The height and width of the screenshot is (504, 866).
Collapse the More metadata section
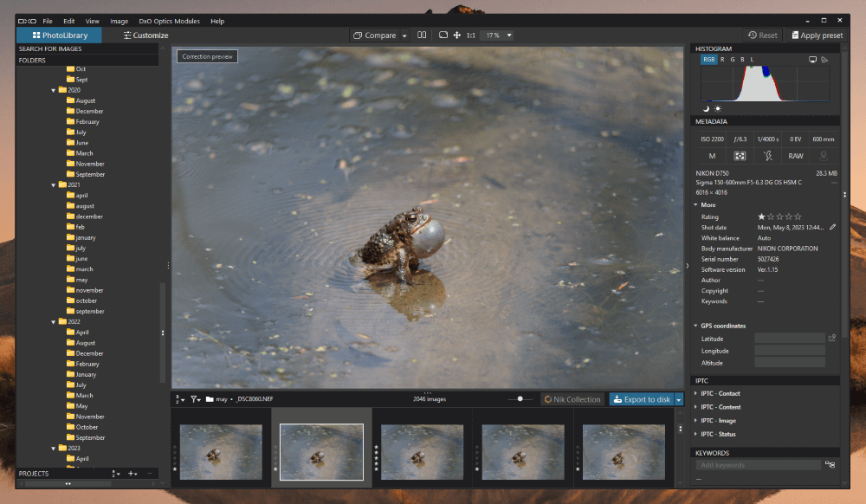pos(696,204)
